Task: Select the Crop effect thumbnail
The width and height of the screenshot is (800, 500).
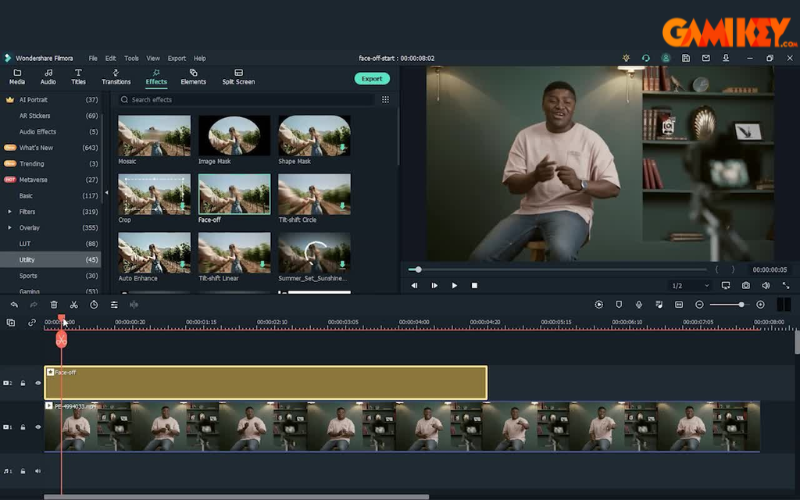Action: point(154,194)
